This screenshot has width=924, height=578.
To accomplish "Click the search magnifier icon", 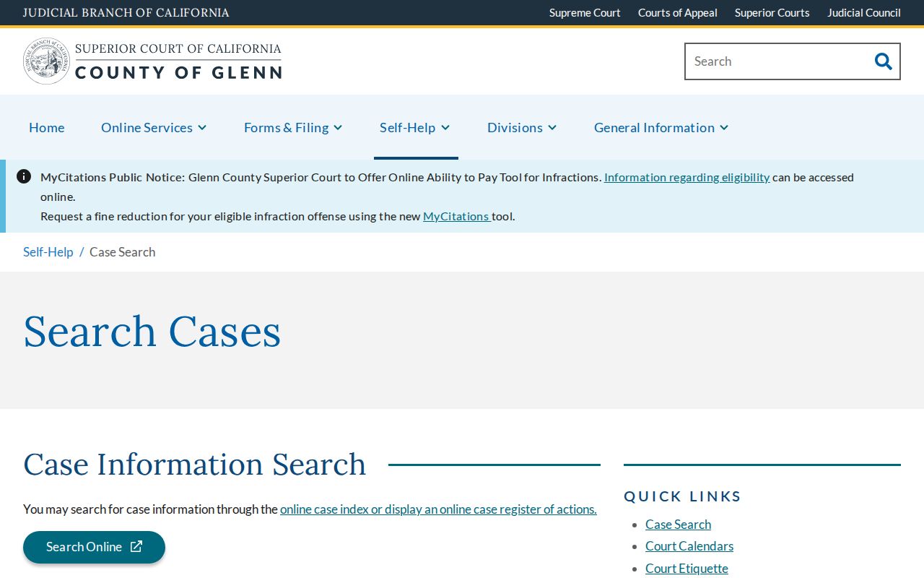I will click(x=883, y=61).
